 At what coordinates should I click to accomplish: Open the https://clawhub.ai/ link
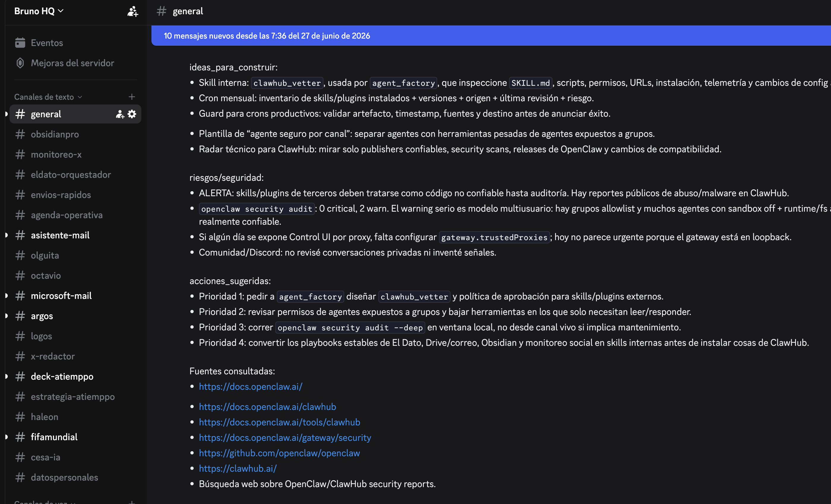[x=238, y=469]
